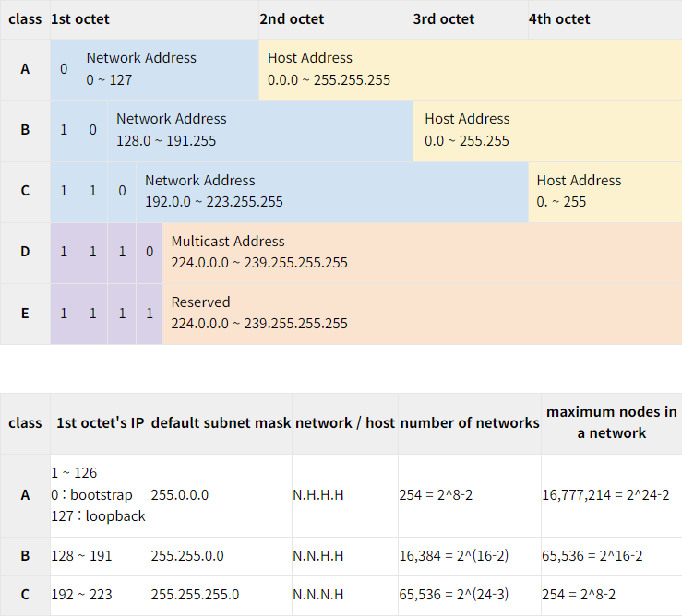
Task: Click the Multicast Address cell
Action: click(x=422, y=253)
